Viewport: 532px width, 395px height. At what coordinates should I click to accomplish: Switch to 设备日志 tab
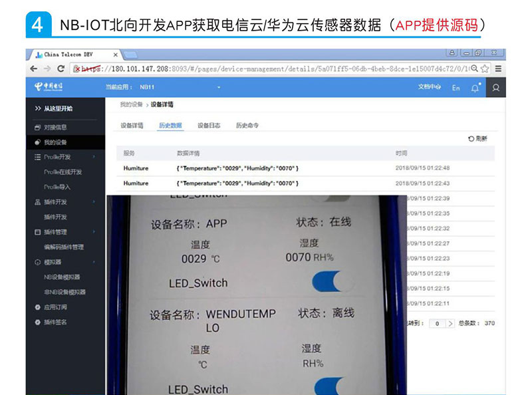(209, 126)
